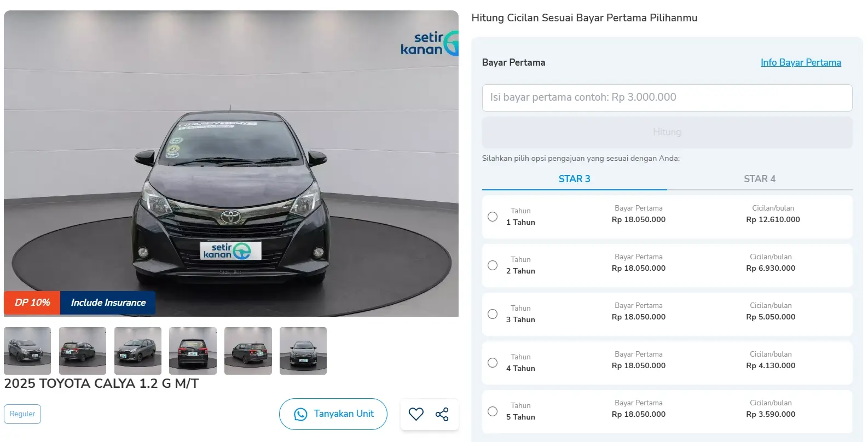Focus the bayar pertama input field

[x=667, y=98]
